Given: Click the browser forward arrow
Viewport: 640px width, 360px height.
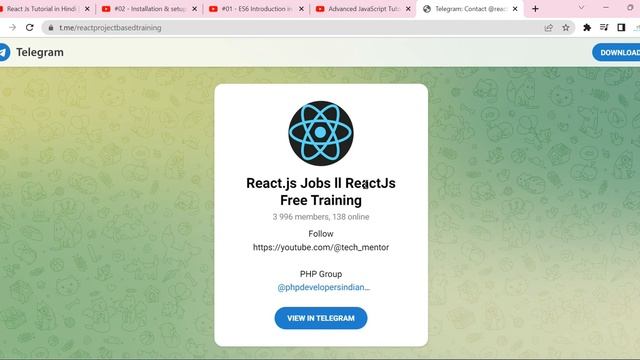Looking at the screenshot, I should [12, 27].
